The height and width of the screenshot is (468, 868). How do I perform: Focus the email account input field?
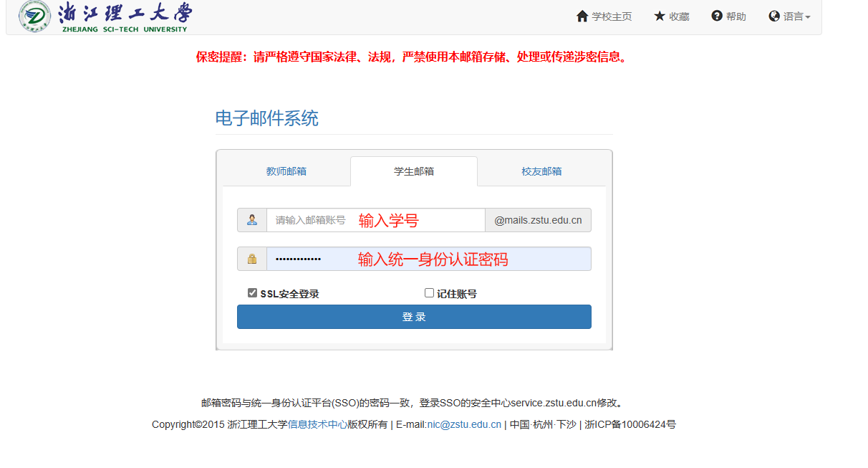(375, 220)
